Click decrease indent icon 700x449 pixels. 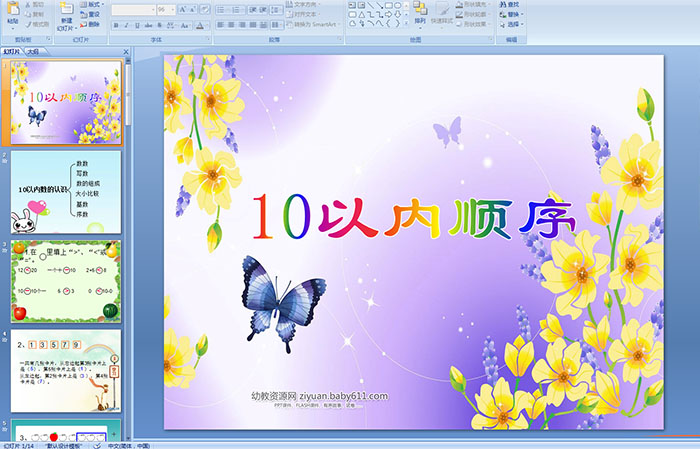coord(253,10)
